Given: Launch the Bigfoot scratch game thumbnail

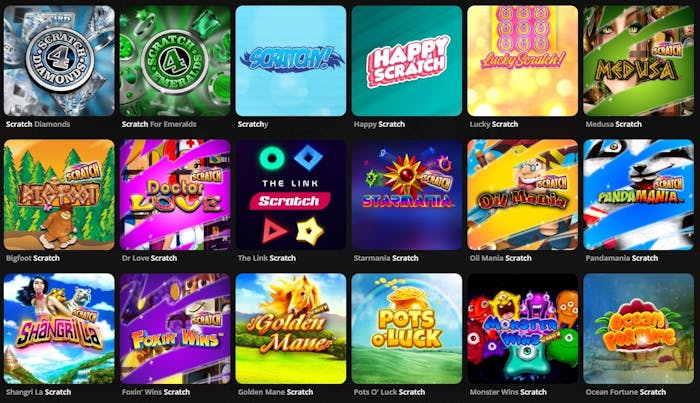Looking at the screenshot, I should pyautogui.click(x=59, y=195).
